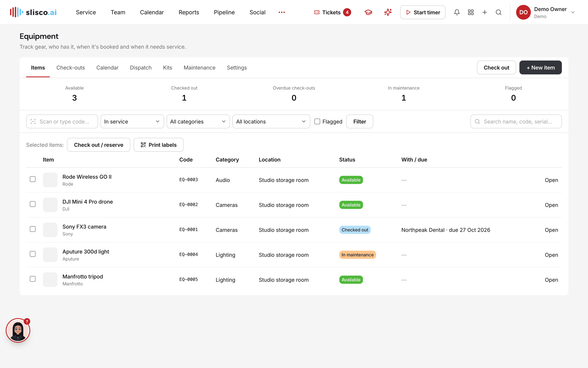Viewport: 588px width, 368px height.
Task: Click the red Tickets count badge
Action: point(347,12)
